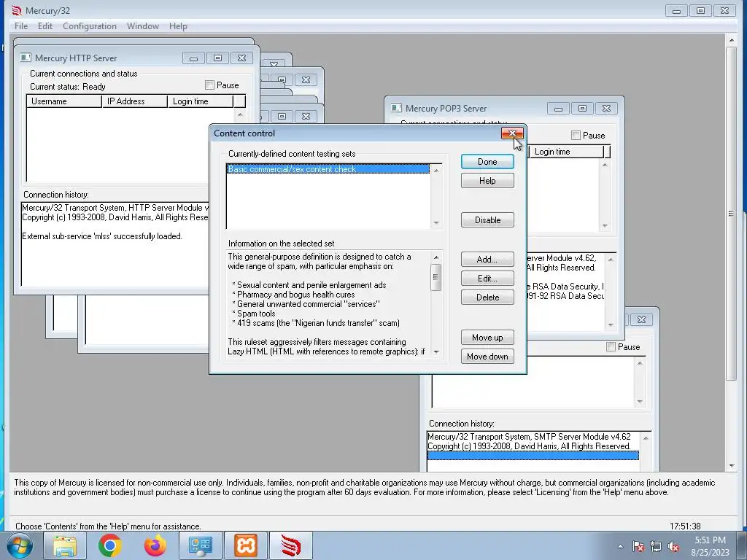Click Mercury HTTP Server window icon
This screenshot has height=560, width=747.
pos(26,58)
